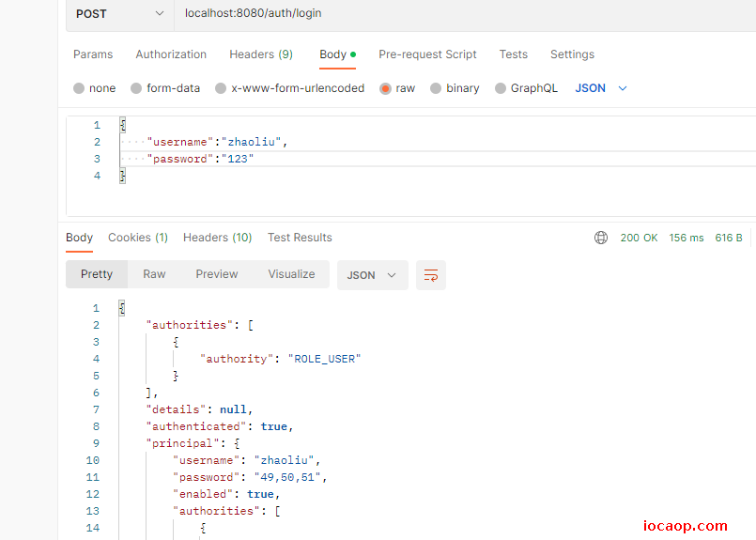This screenshot has width=756, height=540.
Task: Open the response JSON format dropdown
Action: click(372, 275)
